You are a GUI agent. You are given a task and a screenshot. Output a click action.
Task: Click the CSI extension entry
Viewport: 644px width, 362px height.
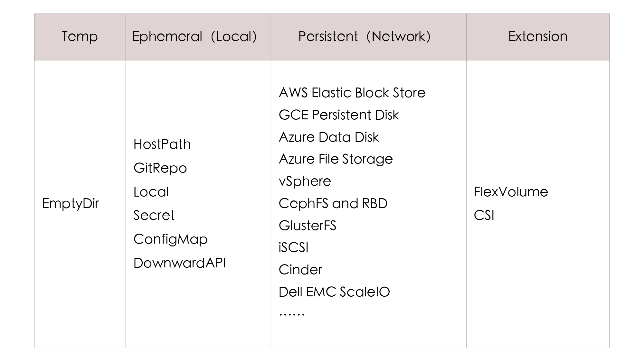(484, 215)
